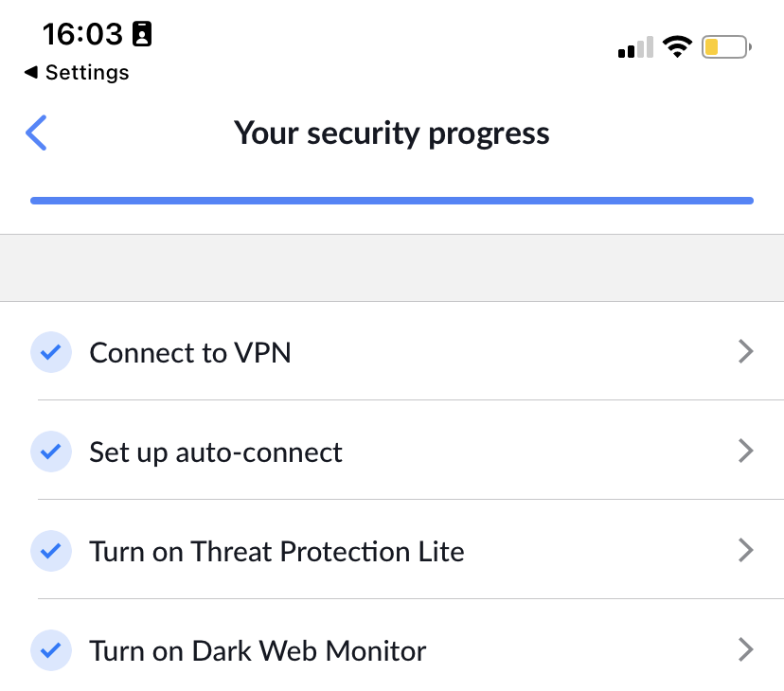784x691 pixels.
Task: Click the battery indicator in the status bar
Action: click(725, 45)
